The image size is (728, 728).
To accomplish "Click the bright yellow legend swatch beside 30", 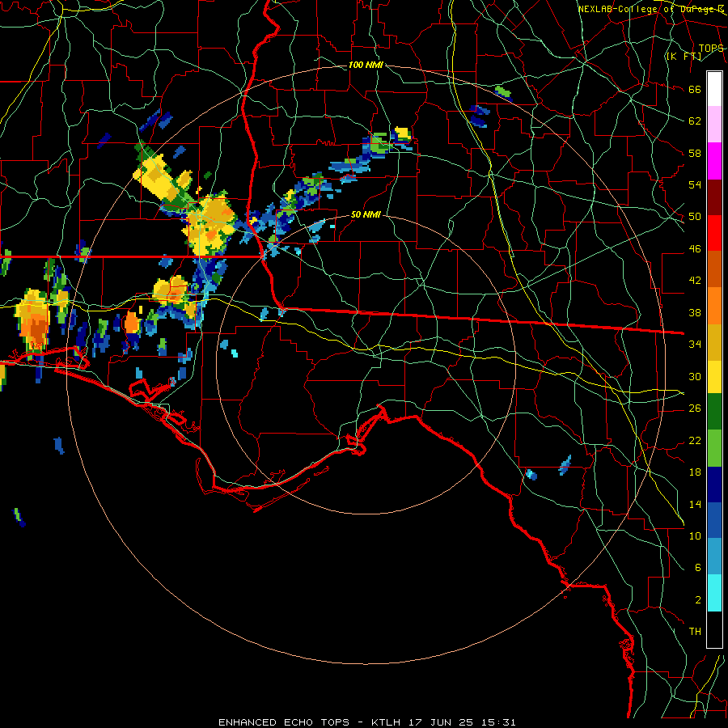I will pos(714,375).
